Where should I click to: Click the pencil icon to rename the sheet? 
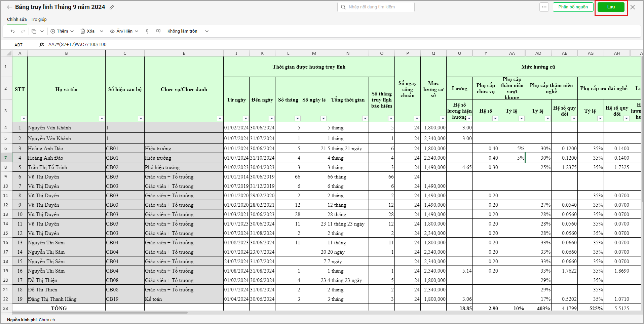pyautogui.click(x=112, y=7)
